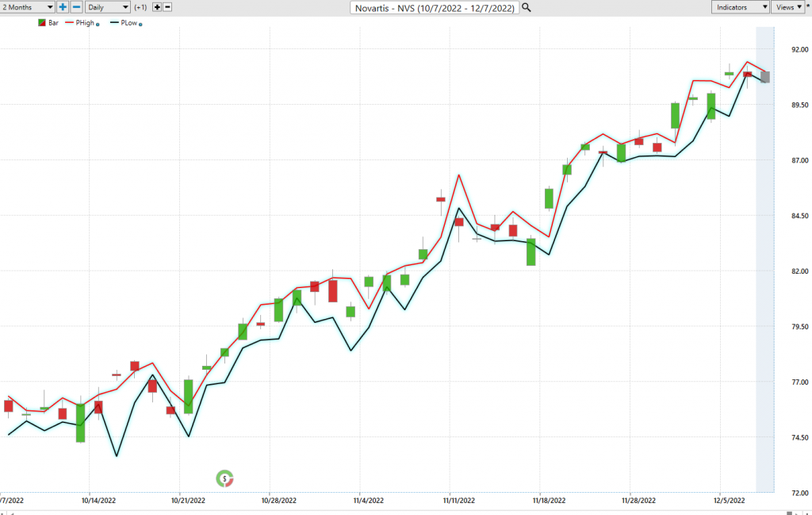Click the 89.50 price axis label
Viewport: 812px width, 515px height.
pos(799,106)
